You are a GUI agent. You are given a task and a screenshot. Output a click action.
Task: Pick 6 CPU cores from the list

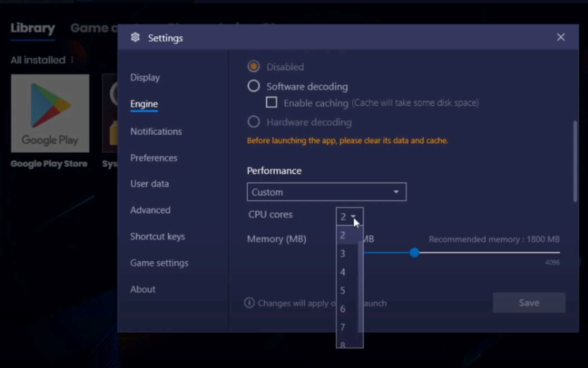pos(343,309)
